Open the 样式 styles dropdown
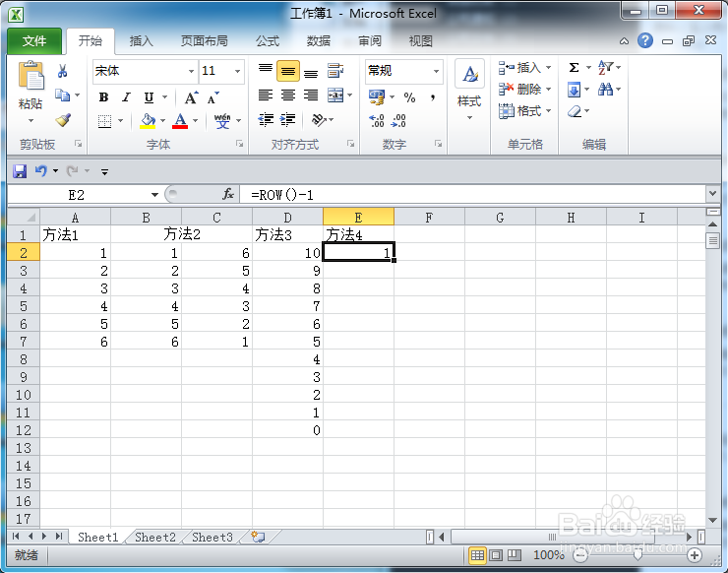Screen dimensions: 728x573 (469, 117)
